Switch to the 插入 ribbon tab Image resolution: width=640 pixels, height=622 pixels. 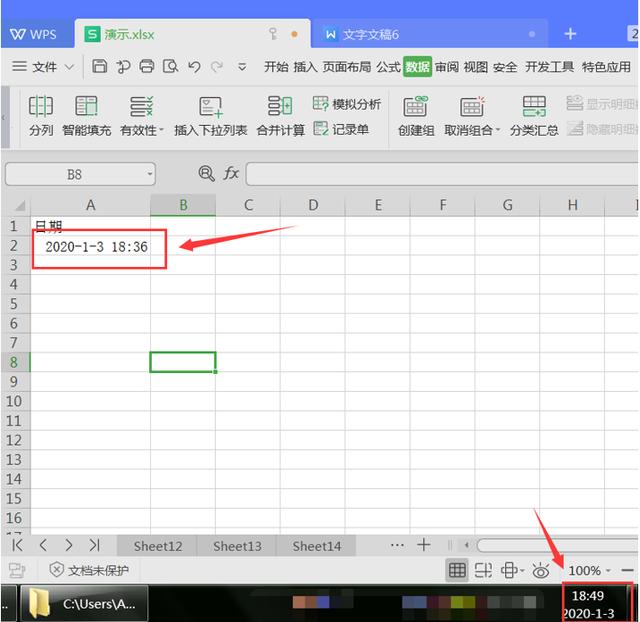305,67
